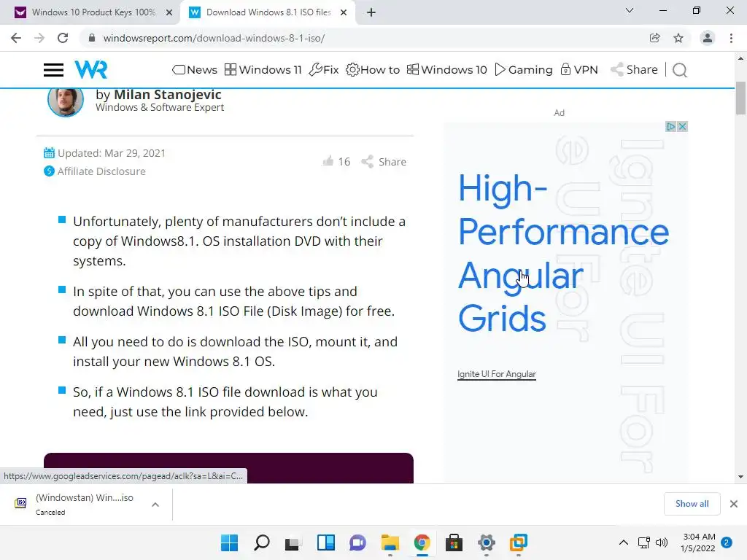
Task: Click the High-Performance Angular Grids ad headline
Action: coord(563,253)
